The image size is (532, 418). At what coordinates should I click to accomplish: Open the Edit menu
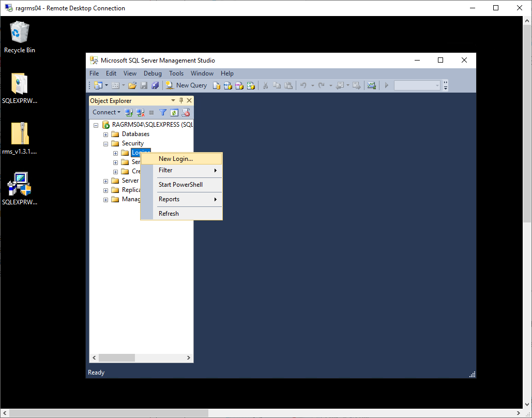pyautogui.click(x=111, y=73)
